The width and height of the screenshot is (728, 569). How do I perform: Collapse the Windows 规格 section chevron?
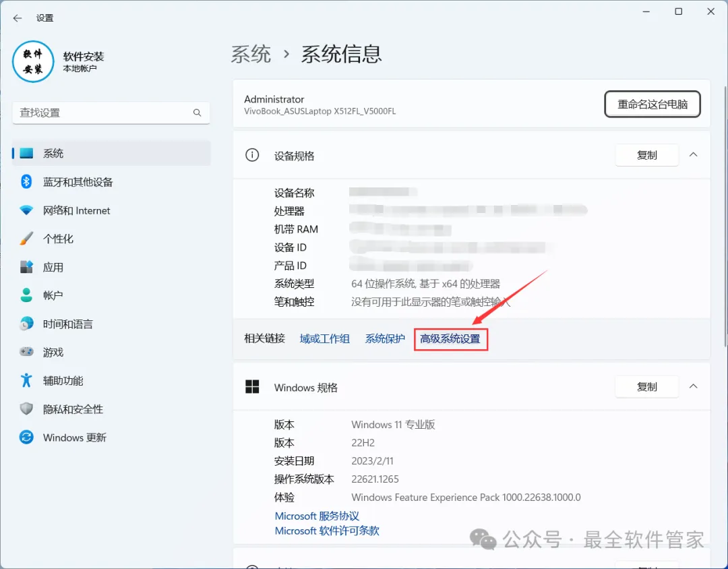[x=693, y=386]
